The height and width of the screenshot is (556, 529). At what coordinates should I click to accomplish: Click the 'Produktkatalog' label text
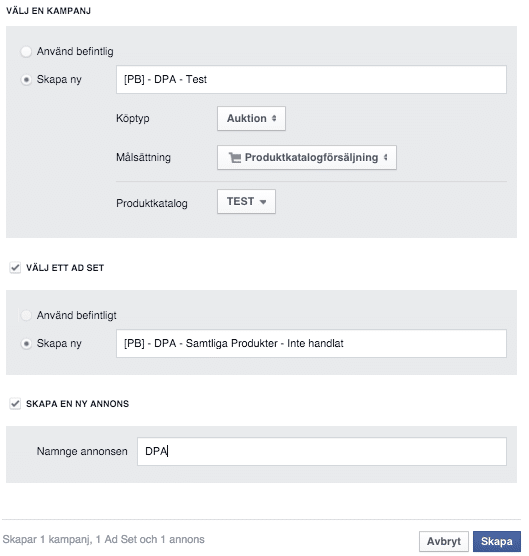pos(152,203)
